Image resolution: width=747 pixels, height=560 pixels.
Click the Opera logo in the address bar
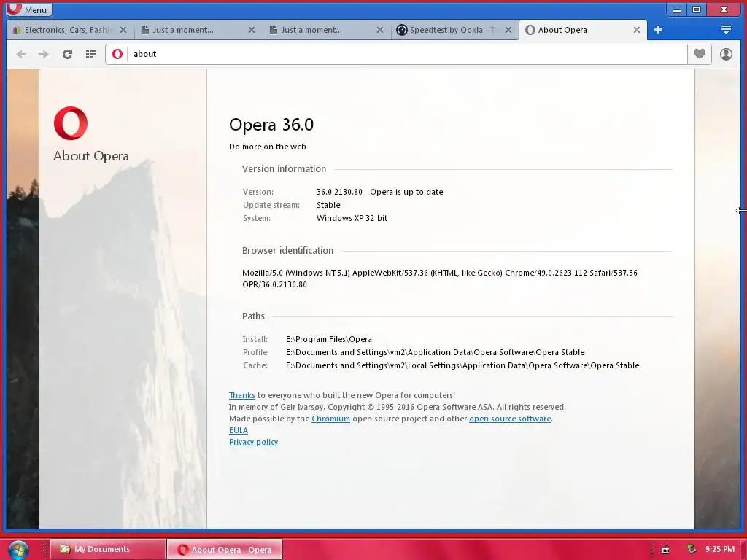coord(117,54)
